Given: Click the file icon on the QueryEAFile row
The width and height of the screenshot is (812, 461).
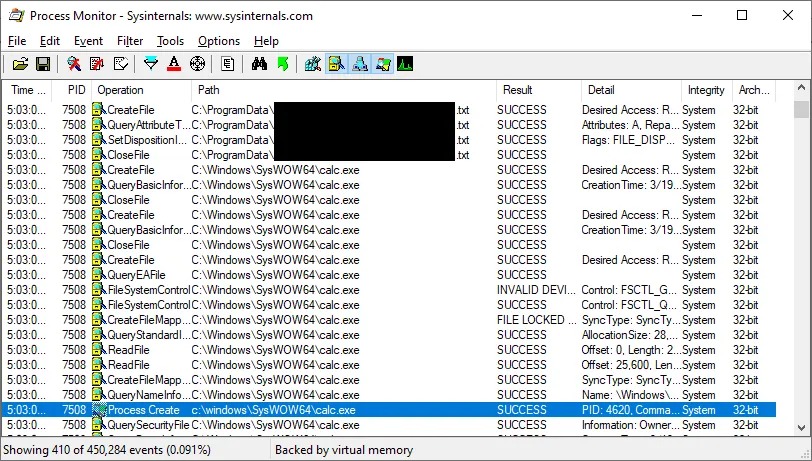Looking at the screenshot, I should coord(99,275).
